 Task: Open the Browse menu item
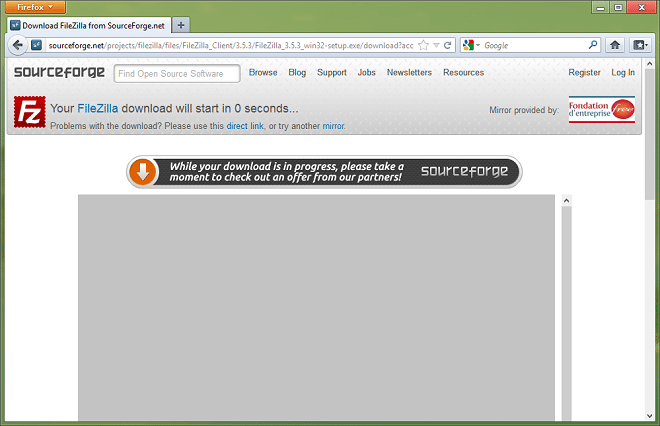pos(263,72)
